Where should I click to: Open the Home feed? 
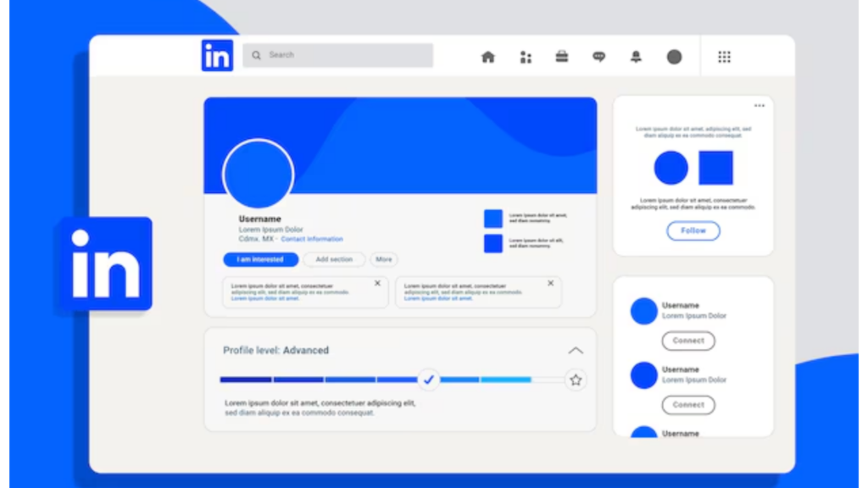point(487,56)
